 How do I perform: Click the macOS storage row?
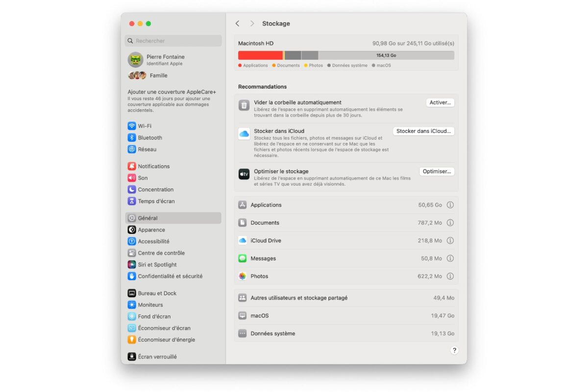pos(346,315)
